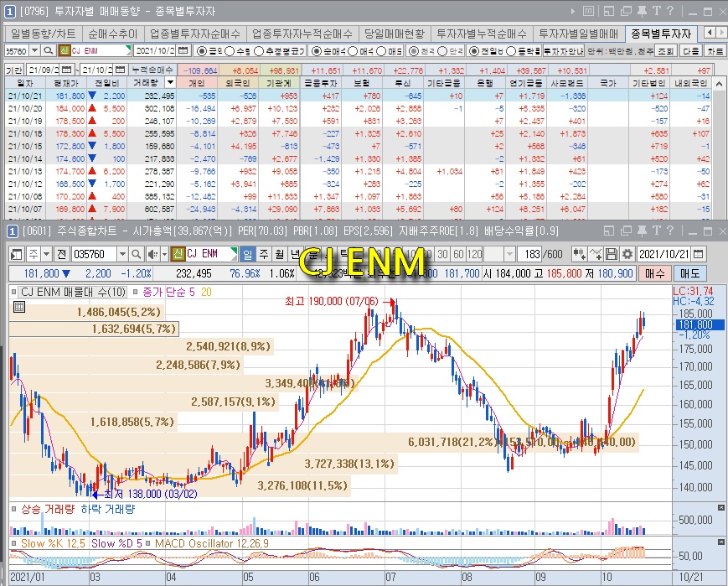The width and height of the screenshot is (728, 586).
Task: Open the 투자자별일별매매 tab
Action: [579, 34]
